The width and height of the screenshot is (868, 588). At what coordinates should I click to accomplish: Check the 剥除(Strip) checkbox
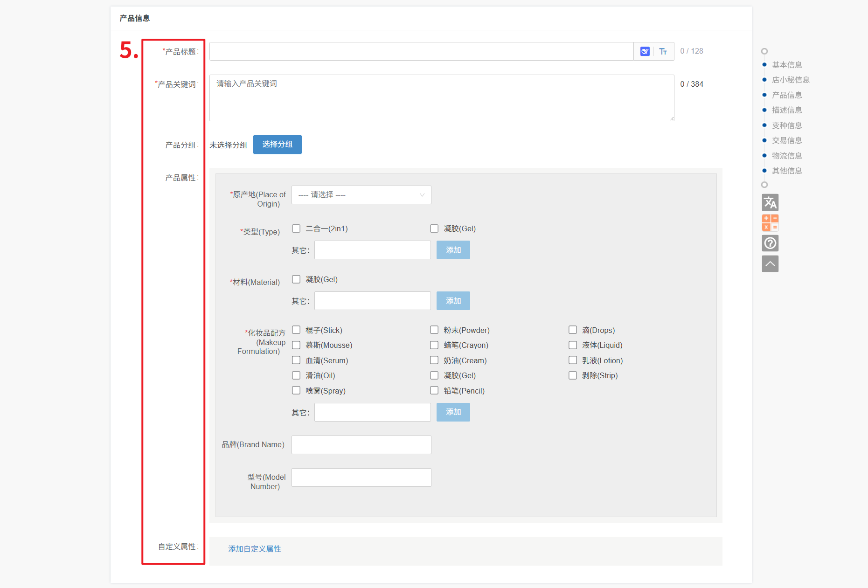point(573,375)
